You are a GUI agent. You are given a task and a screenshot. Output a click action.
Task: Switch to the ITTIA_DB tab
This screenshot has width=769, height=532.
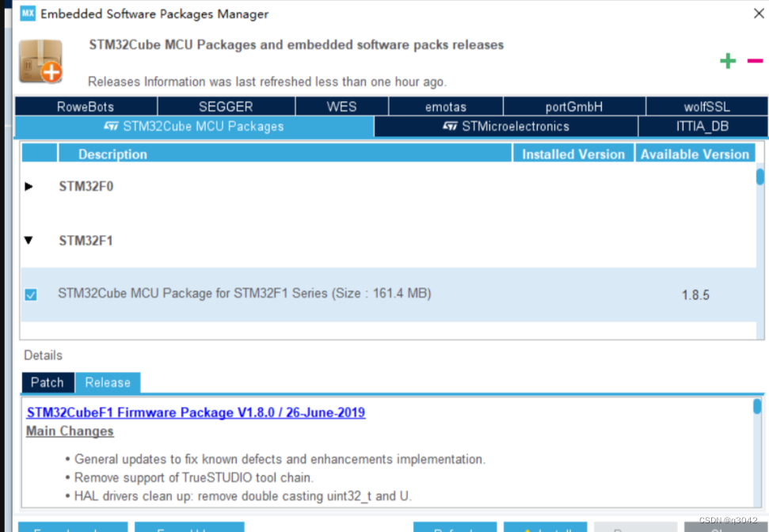pos(702,127)
